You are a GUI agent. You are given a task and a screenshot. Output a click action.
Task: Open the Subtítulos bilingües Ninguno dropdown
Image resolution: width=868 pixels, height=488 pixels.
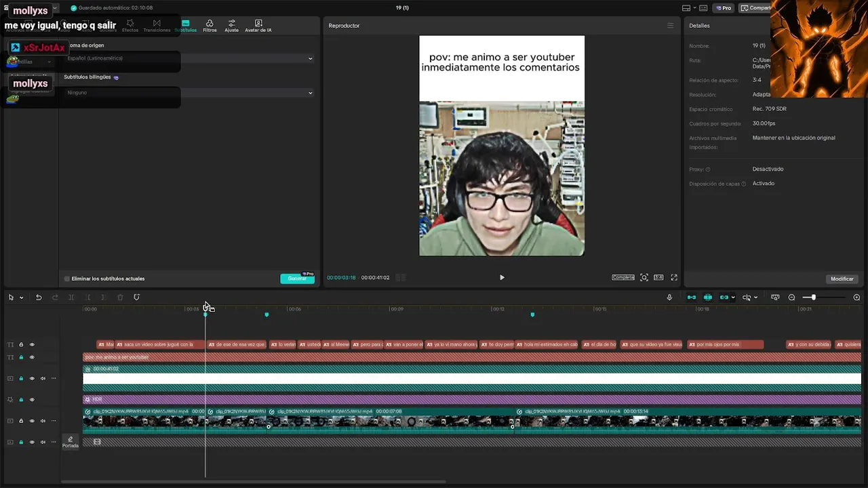(190, 93)
